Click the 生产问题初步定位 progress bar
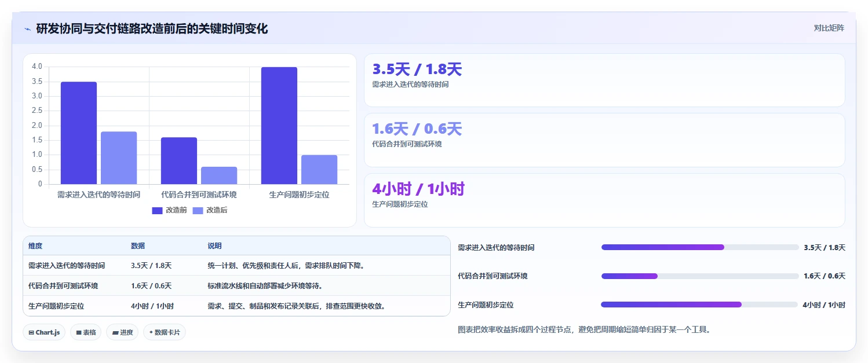The image size is (868, 363). [699, 305]
